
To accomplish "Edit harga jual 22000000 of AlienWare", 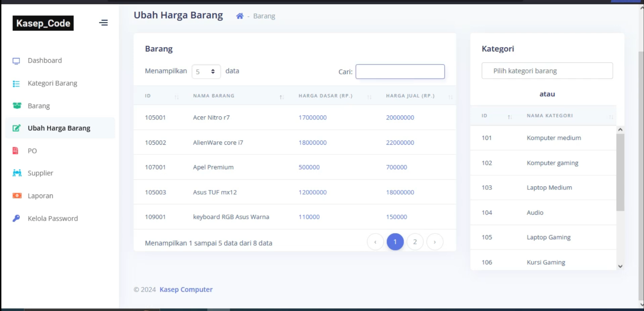I will 400,142.
